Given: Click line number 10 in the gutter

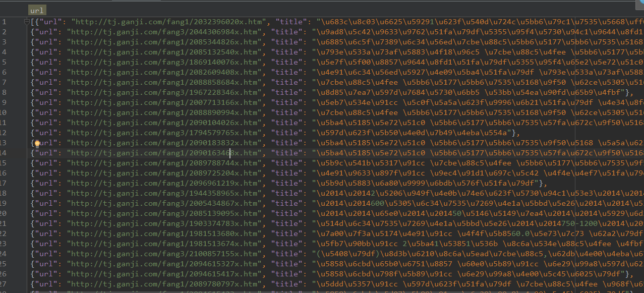Looking at the screenshot, I should 4,112.
